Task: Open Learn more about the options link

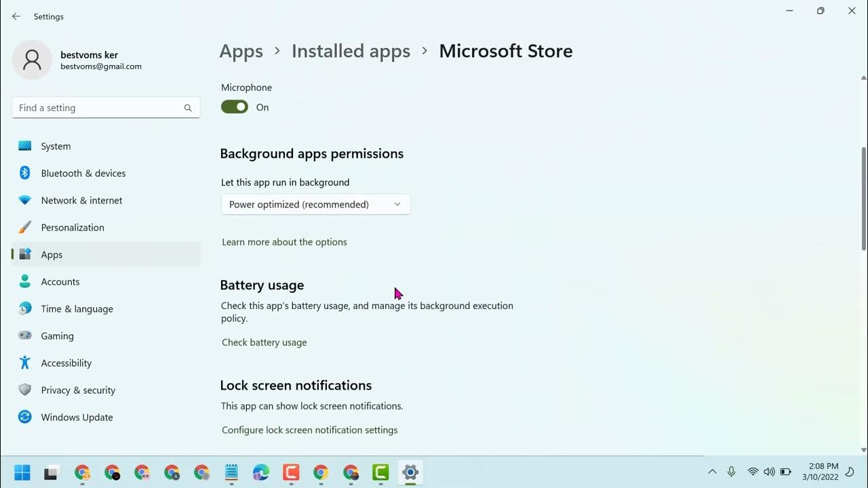Action: pos(284,242)
